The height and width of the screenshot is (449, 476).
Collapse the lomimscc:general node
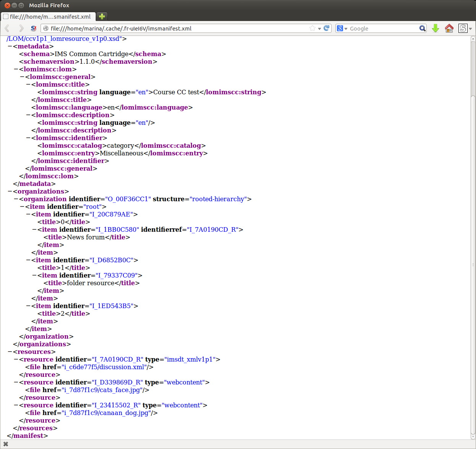(22, 77)
